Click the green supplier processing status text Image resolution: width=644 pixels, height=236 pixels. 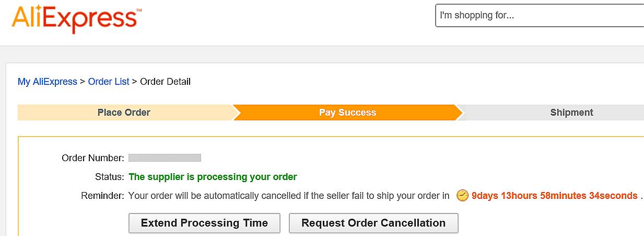(x=213, y=177)
